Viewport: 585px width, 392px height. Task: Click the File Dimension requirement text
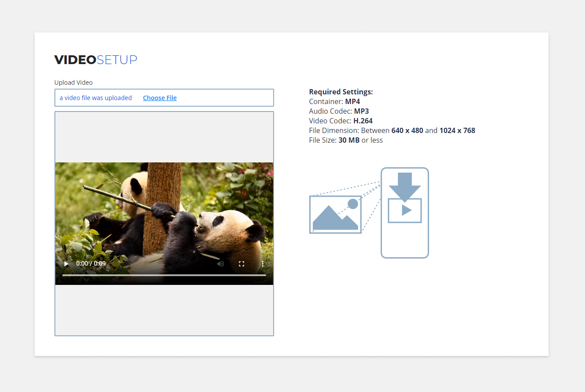click(x=392, y=130)
